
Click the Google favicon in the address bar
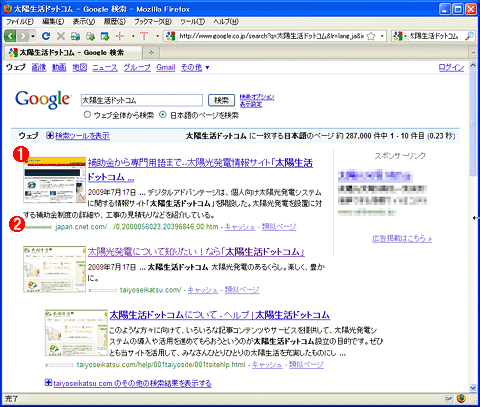[170, 36]
